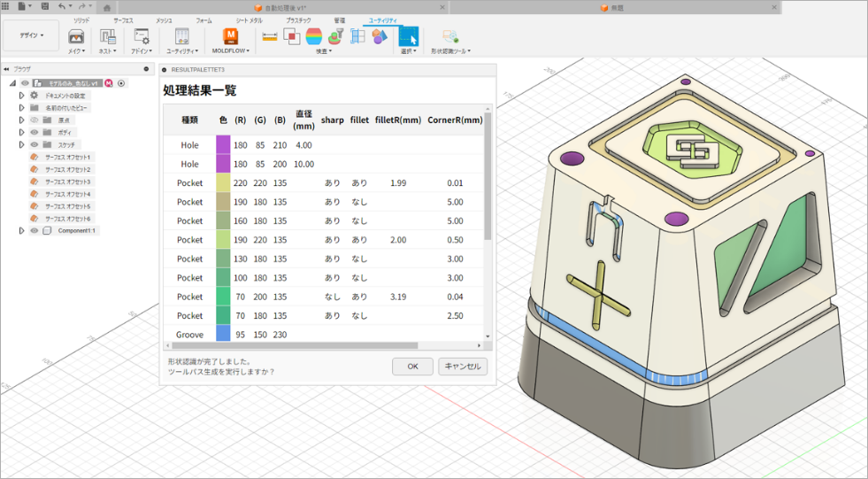The image size is (868, 479).
Task: Click the MOLDFLOW toolbar icon
Action: click(230, 36)
